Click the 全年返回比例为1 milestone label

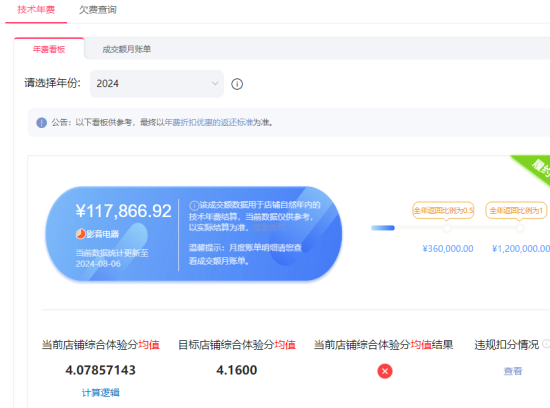(516, 210)
